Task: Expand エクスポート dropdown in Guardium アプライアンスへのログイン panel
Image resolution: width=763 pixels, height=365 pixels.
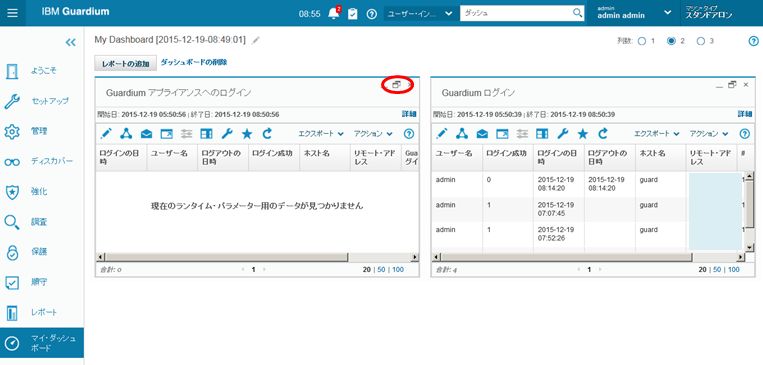Action: click(321, 134)
